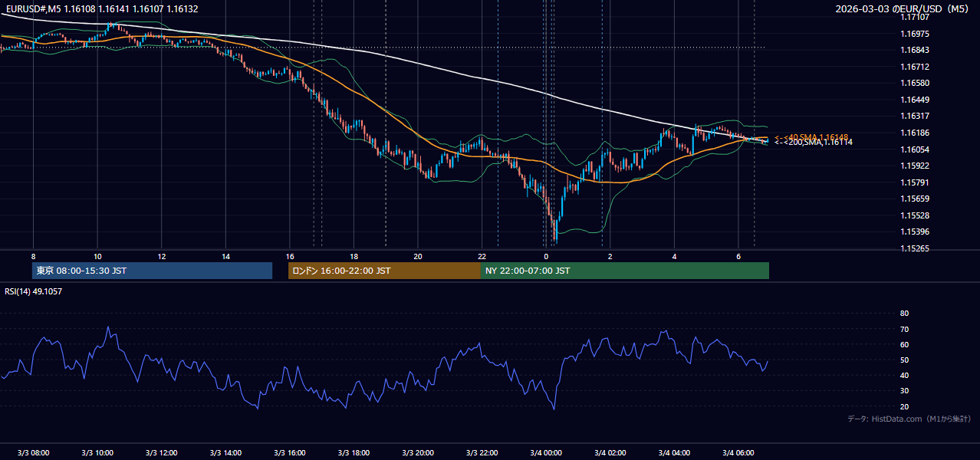Select the 東京 08:00-15:30 JST session bar

click(x=152, y=271)
